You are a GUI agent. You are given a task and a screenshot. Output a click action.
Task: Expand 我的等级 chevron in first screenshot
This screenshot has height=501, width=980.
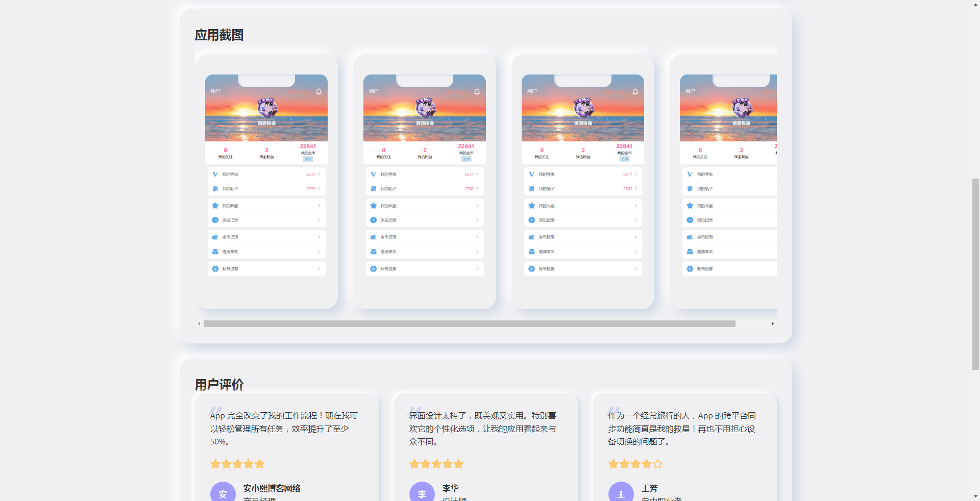click(x=320, y=174)
